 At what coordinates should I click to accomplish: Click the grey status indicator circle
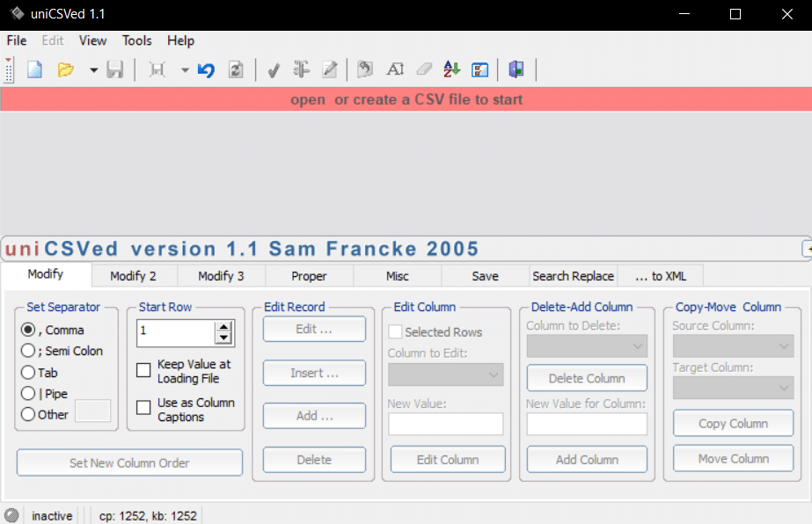click(x=11, y=515)
